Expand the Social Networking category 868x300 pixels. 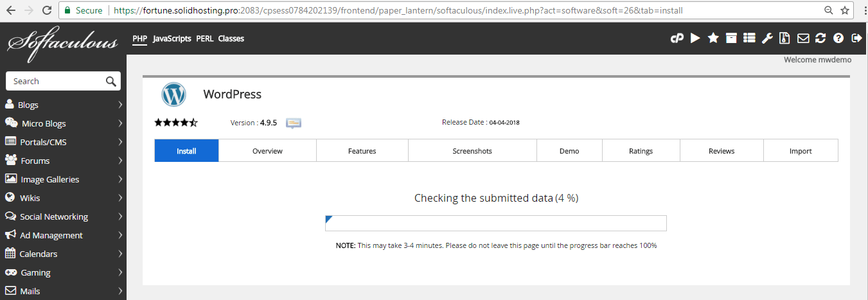63,216
